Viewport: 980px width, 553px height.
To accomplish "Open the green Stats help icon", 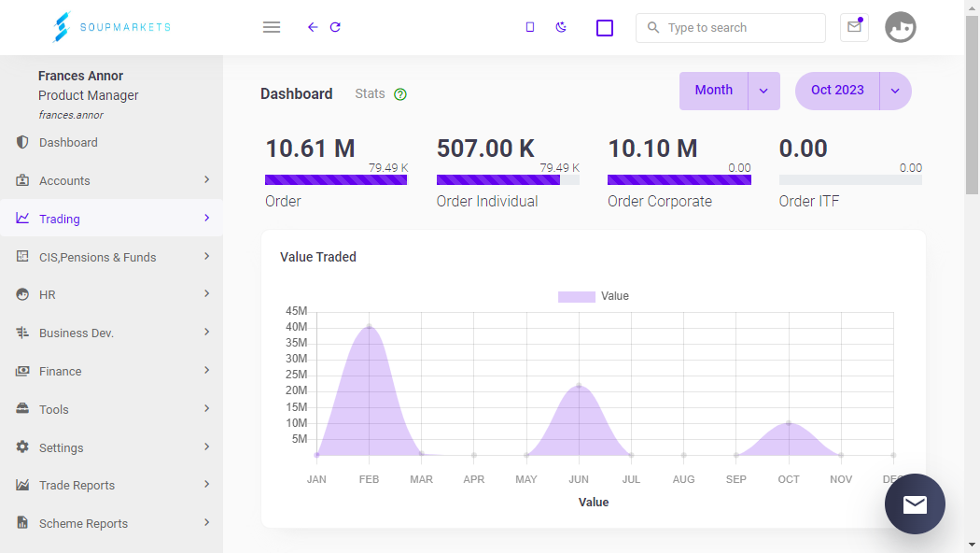I will pos(400,93).
